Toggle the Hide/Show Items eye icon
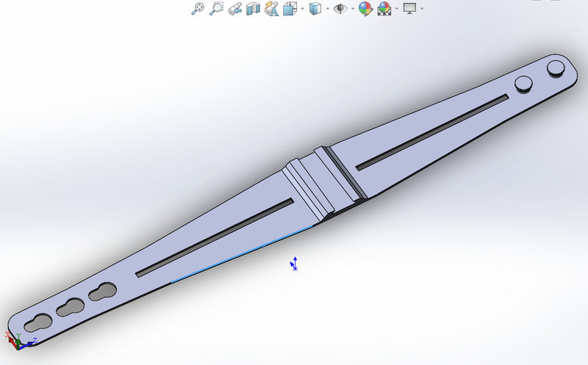This screenshot has height=365, width=588. pos(340,9)
